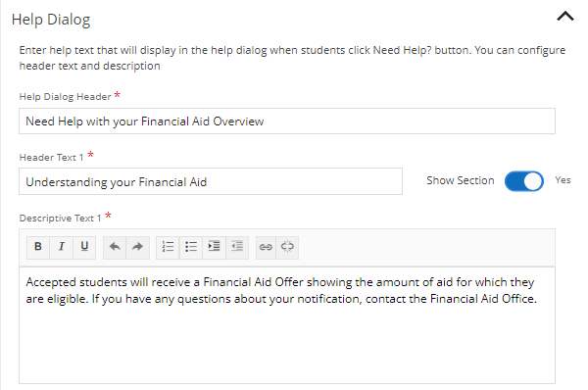Increase indent of the paragraph
588x390 pixels.
pyautogui.click(x=214, y=247)
